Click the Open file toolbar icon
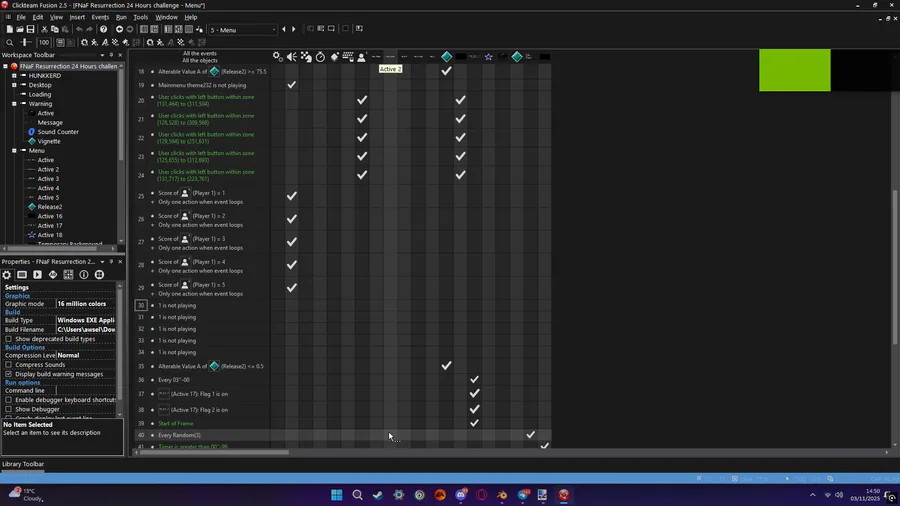The width and height of the screenshot is (900, 506). [20, 29]
